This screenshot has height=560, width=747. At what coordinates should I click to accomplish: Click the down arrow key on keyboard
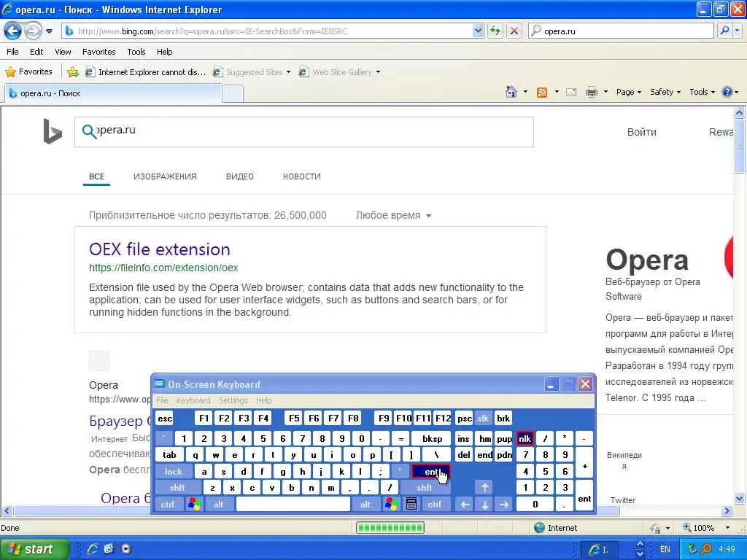[484, 505]
